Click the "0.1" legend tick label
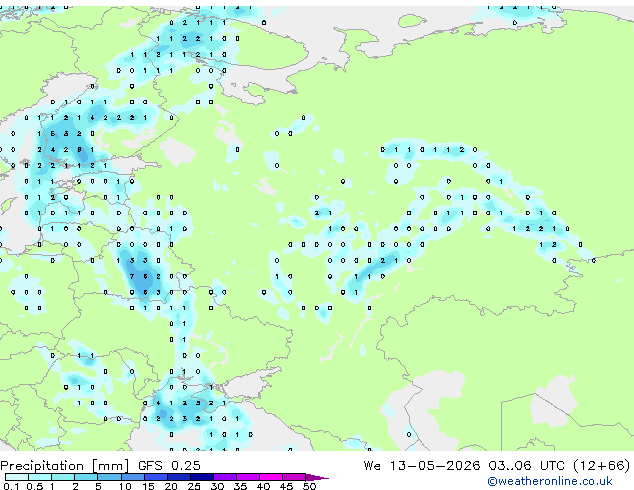Image resolution: width=634 pixels, height=490 pixels. point(11,486)
